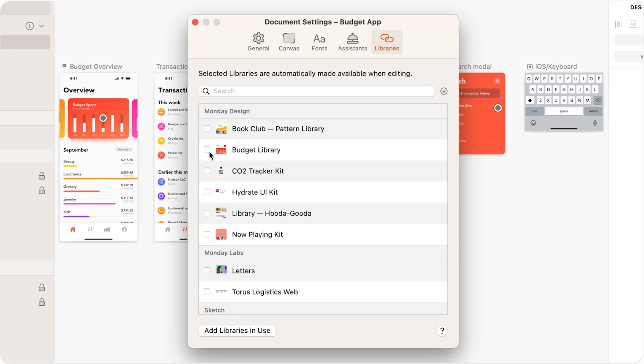Click the Now Playing Kit thumbnail

[x=221, y=234]
